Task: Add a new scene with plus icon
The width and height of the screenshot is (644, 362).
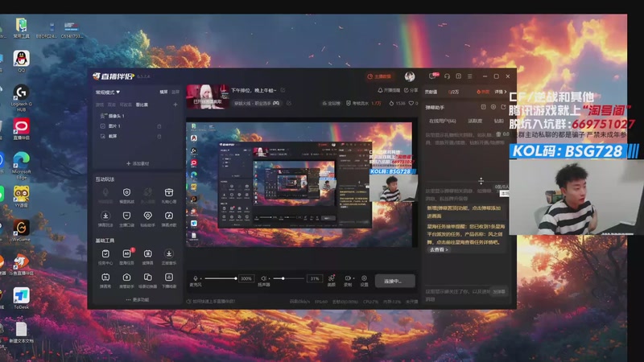Action: point(175,105)
